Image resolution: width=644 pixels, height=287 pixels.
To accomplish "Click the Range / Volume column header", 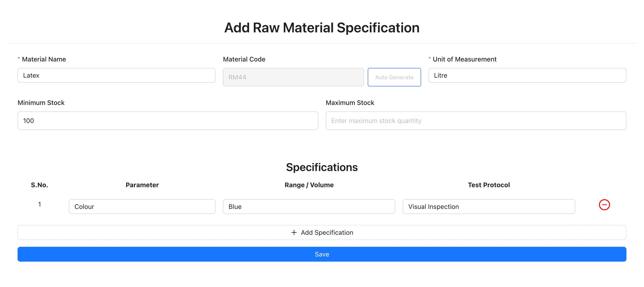I will (309, 185).
